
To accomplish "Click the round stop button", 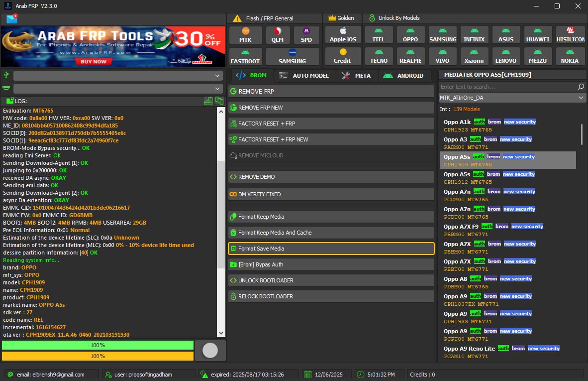I will tap(210, 350).
